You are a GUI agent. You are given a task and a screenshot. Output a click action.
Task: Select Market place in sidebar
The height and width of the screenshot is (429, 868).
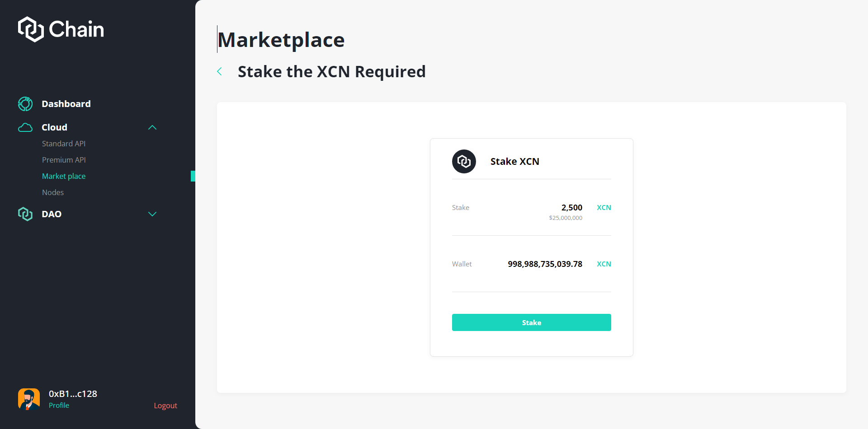click(64, 176)
